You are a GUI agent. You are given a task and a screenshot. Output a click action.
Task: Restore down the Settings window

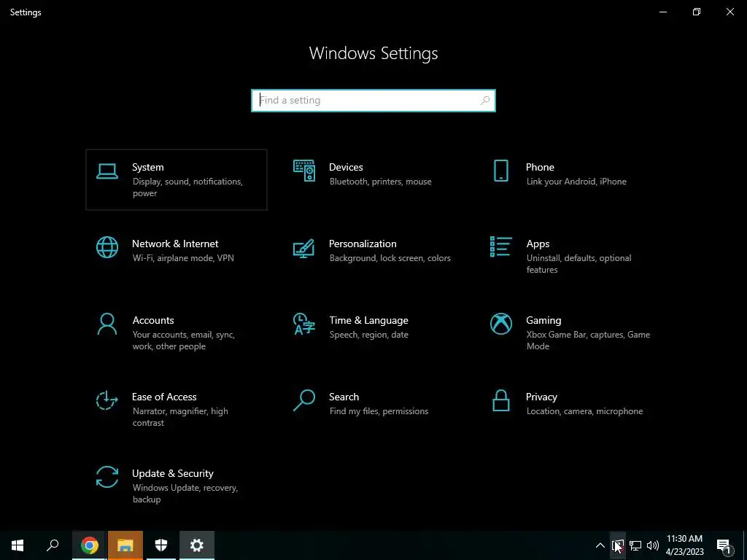coord(697,12)
